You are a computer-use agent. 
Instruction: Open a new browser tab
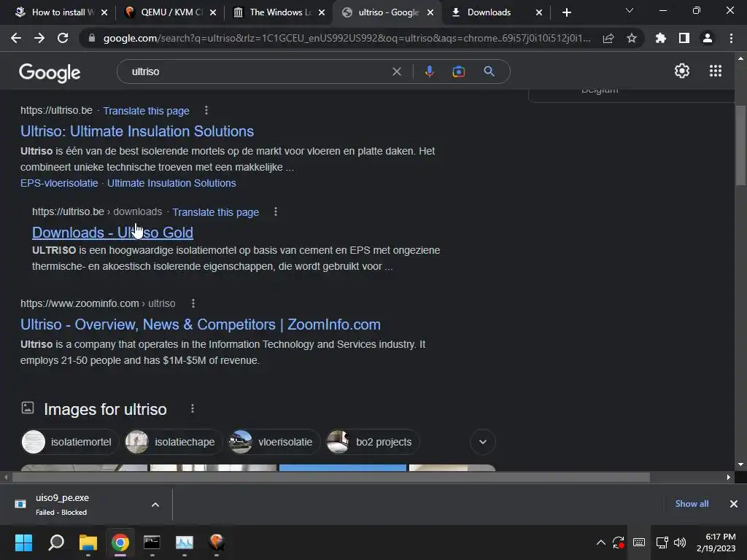[x=566, y=13]
